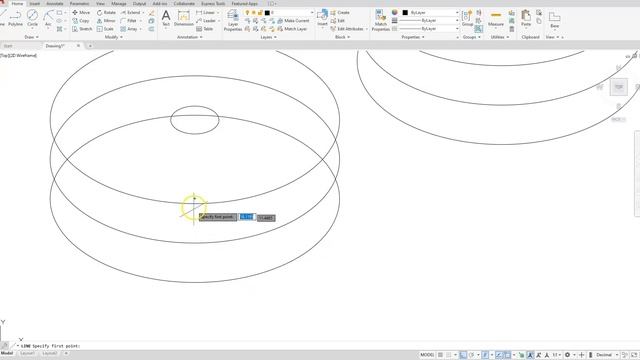Click the Fillet tool

tap(129, 20)
